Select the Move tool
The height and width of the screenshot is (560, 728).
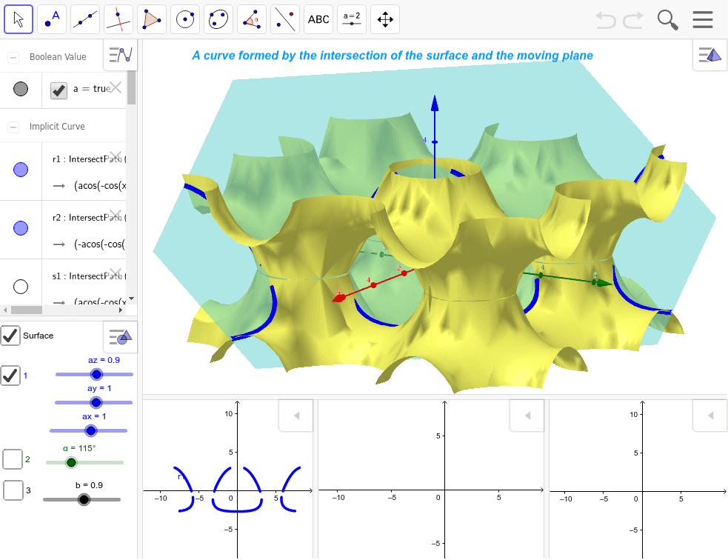point(19,19)
